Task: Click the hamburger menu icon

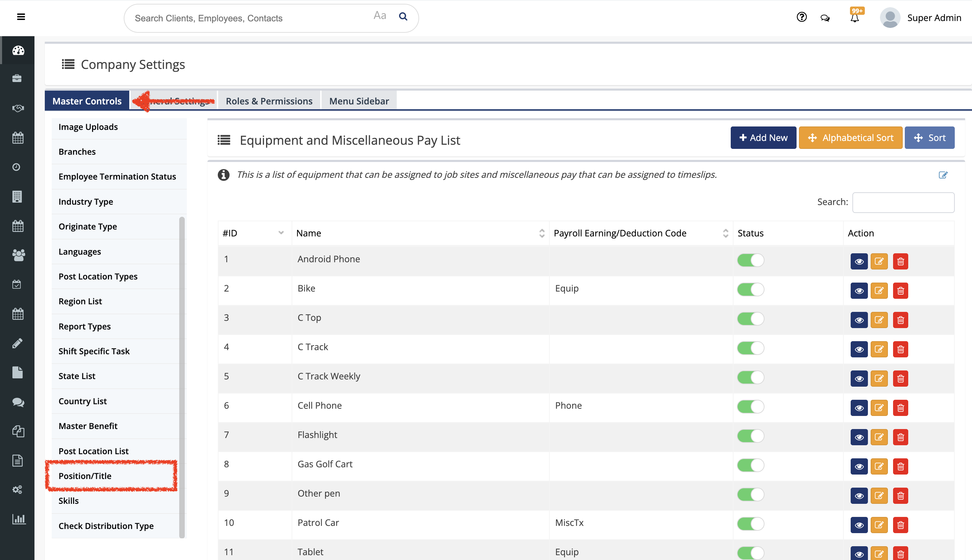Action: [21, 17]
